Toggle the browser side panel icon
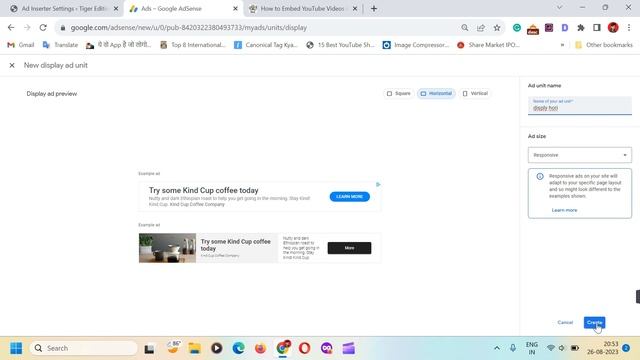 tap(597, 27)
